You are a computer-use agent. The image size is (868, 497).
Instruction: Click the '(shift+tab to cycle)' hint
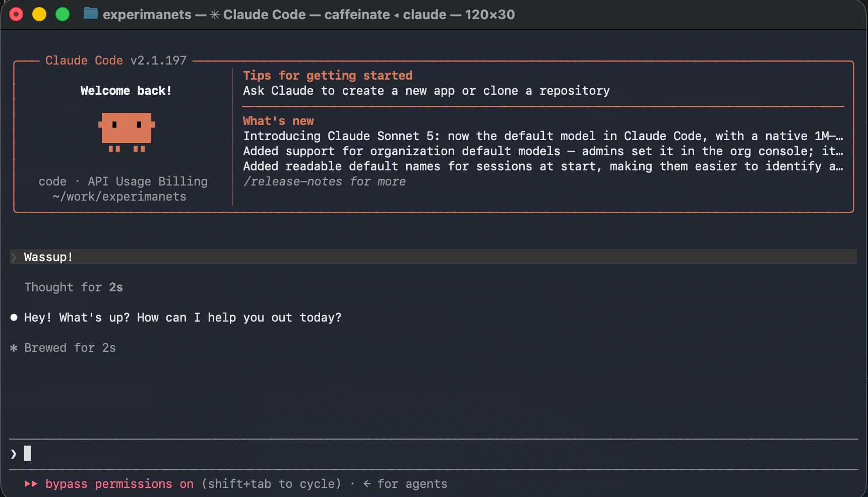click(271, 484)
